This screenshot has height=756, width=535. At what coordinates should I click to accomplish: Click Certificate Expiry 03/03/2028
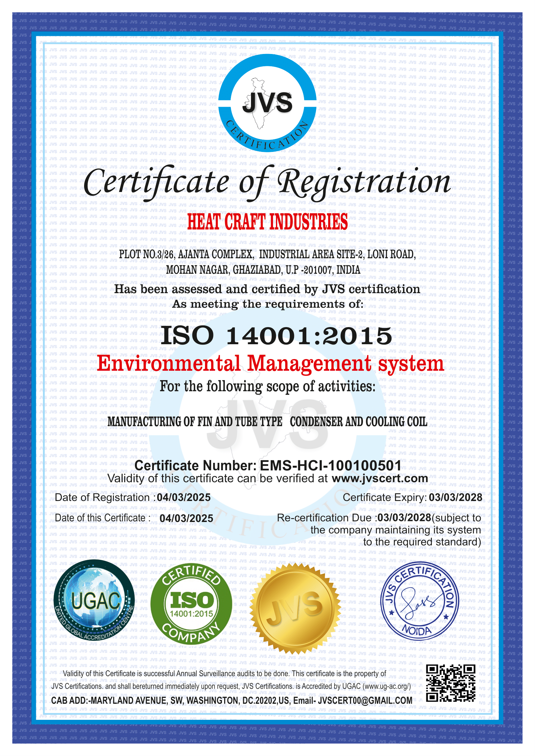(x=412, y=497)
